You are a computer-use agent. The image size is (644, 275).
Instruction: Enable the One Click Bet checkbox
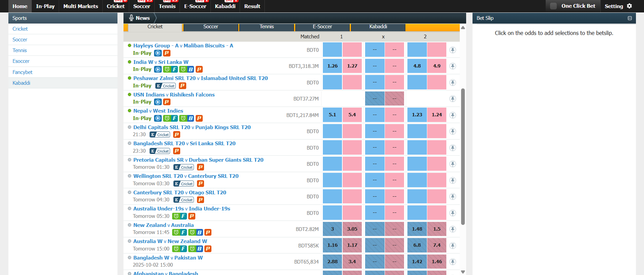click(553, 6)
